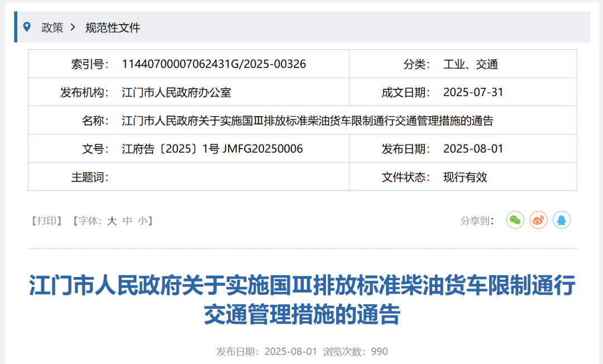The height and width of the screenshot is (364, 603).
Task: Expand the 发布机构 row for 江门市人民政府办公室
Action: tap(177, 92)
